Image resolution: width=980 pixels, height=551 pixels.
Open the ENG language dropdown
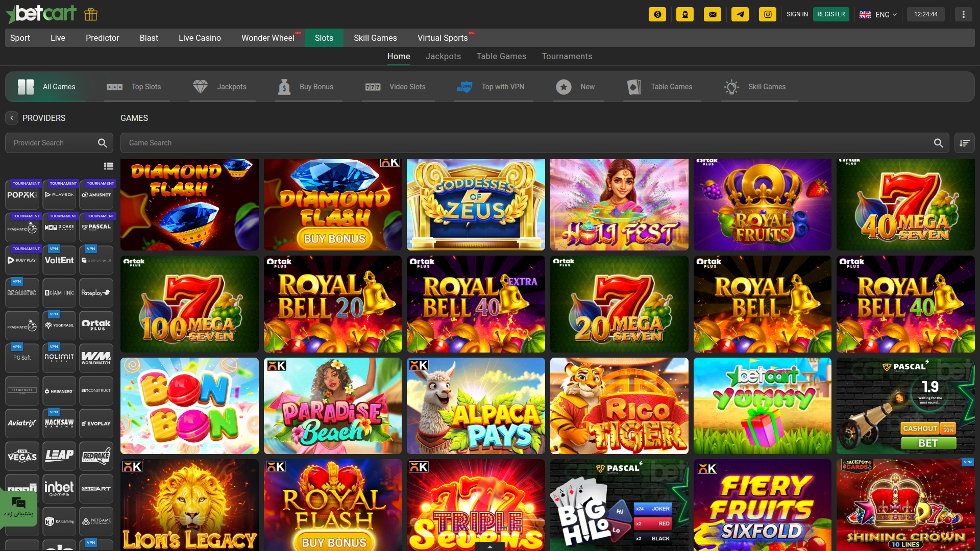point(878,14)
